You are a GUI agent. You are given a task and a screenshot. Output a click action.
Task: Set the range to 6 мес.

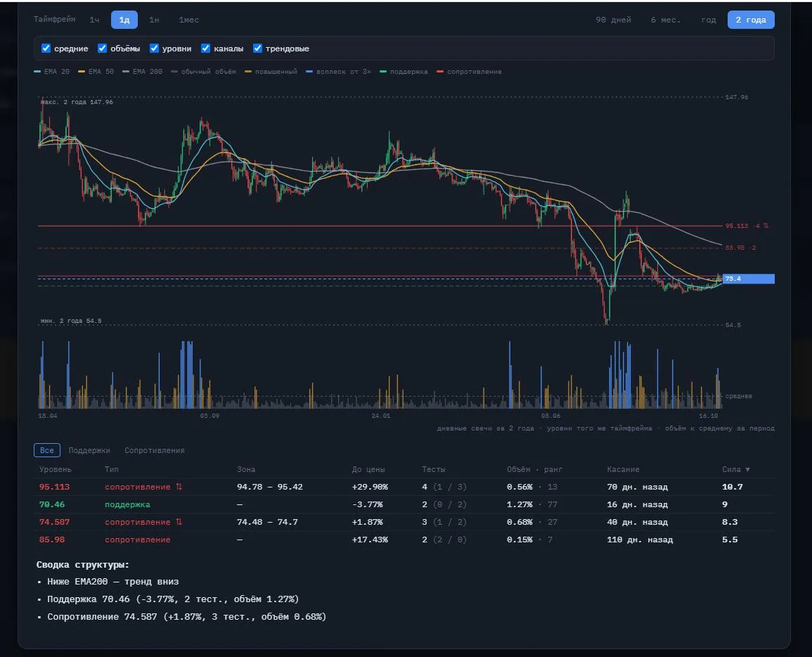coord(666,20)
